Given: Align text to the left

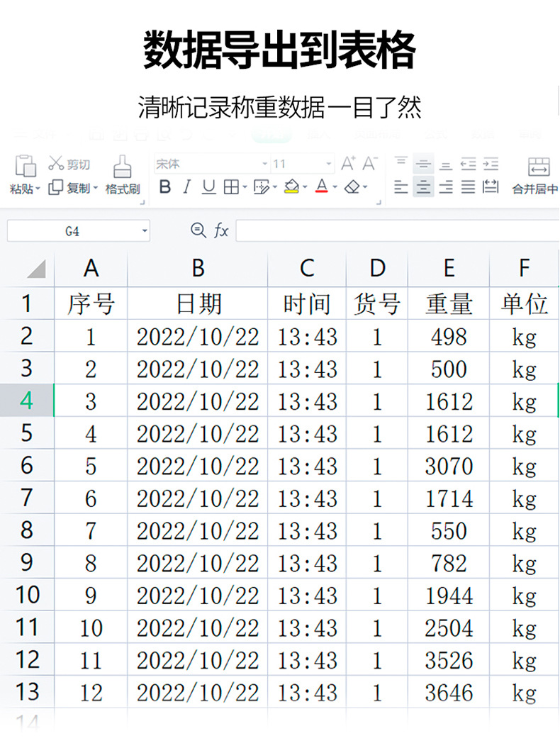Looking at the screenshot, I should (x=401, y=187).
